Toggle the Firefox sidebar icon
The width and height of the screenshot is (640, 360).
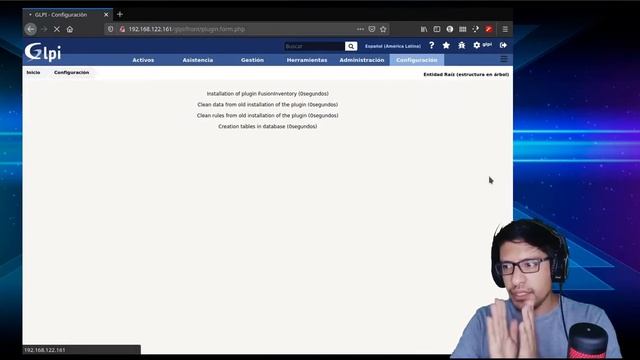[x=437, y=29]
